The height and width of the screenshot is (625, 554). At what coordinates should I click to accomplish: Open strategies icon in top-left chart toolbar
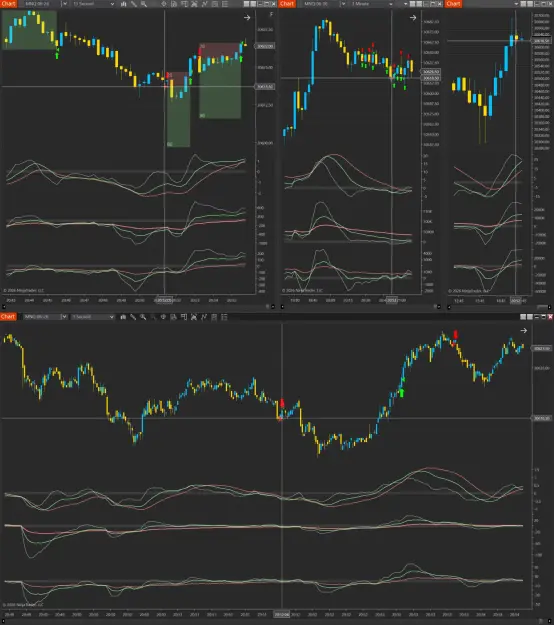(x=214, y=4)
